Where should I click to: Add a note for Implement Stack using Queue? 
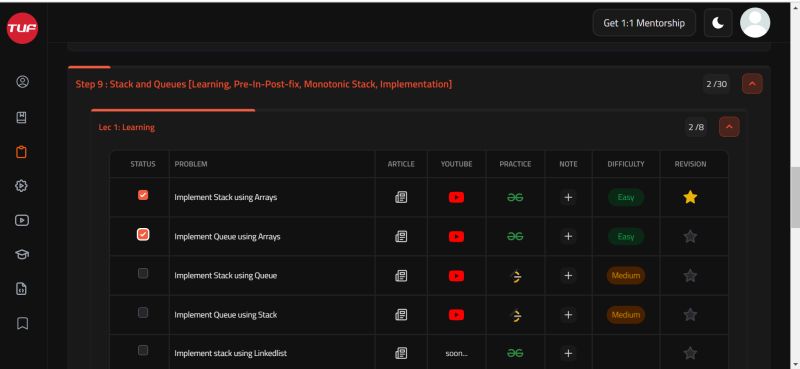coord(568,276)
